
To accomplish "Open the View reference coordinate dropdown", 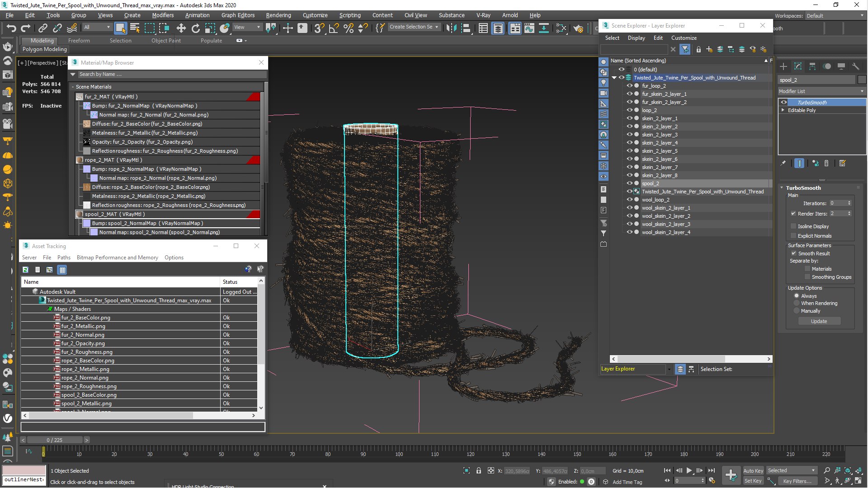I will 247,27.
